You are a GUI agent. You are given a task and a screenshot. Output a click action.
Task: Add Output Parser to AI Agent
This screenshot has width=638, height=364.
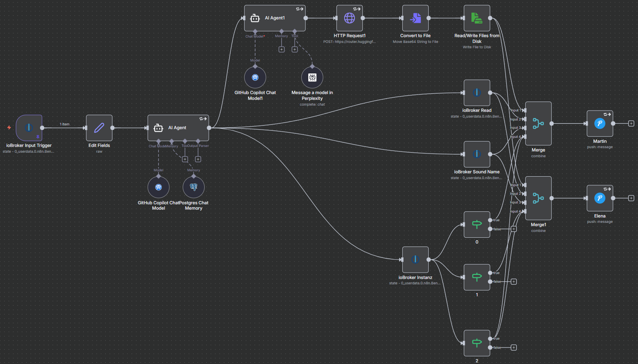(x=198, y=159)
